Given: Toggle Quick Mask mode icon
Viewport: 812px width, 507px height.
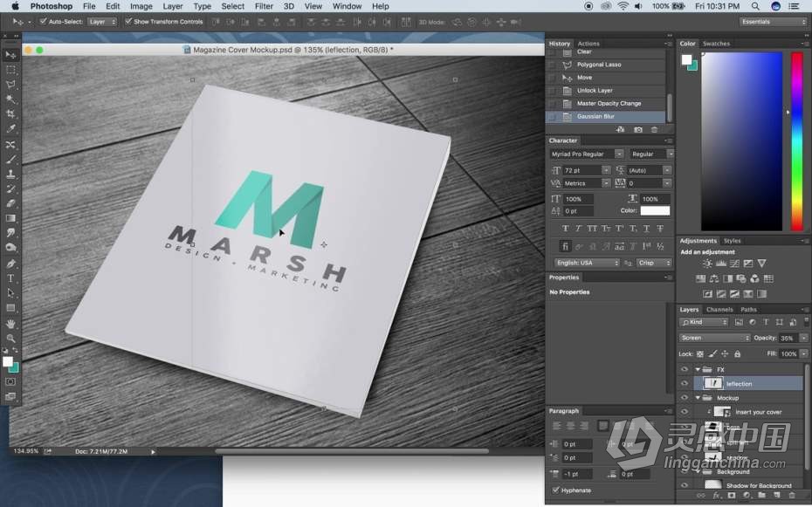Looking at the screenshot, I should point(10,382).
